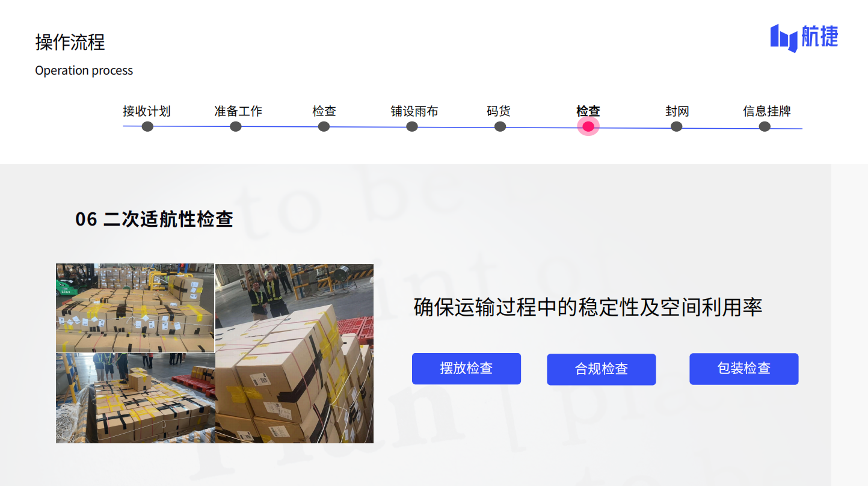Screen dimensions: 868x486
Task: Click the 确保运输过程中的稳定性及空间利用率 text
Action: 588,307
